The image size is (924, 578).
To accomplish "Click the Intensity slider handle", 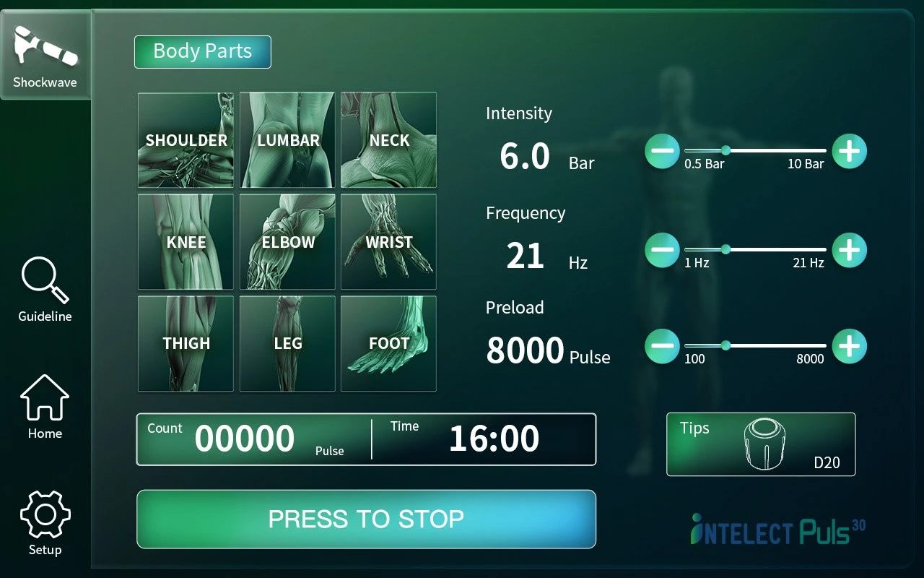I will 725,150.
